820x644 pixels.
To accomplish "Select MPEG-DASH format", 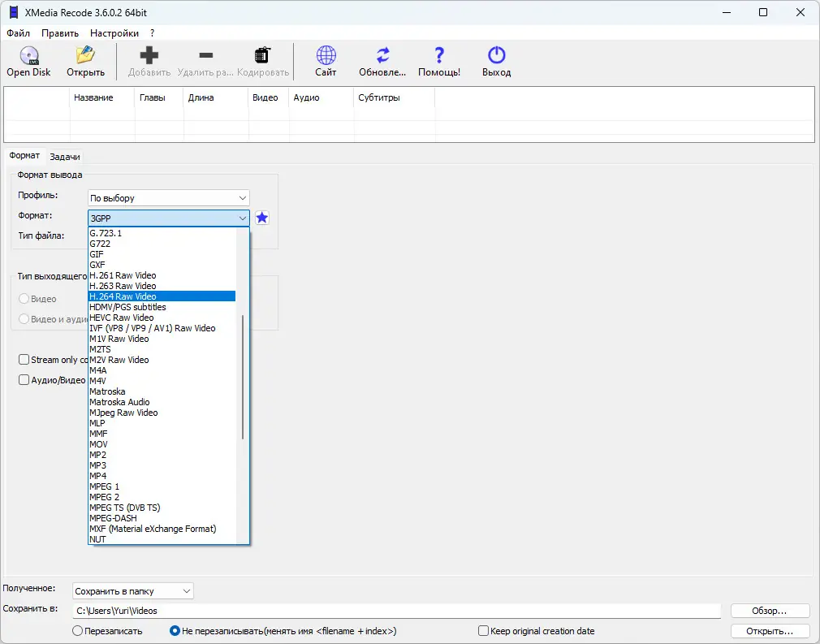I will coord(162,518).
